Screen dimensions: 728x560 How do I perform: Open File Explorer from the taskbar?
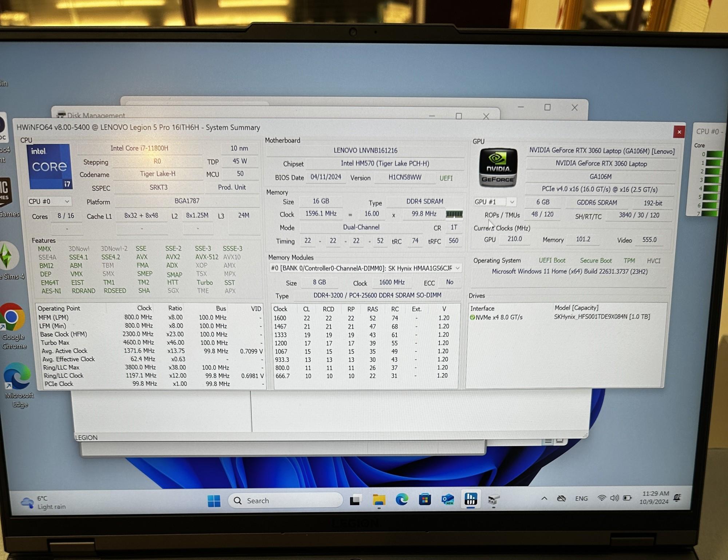coord(379,500)
